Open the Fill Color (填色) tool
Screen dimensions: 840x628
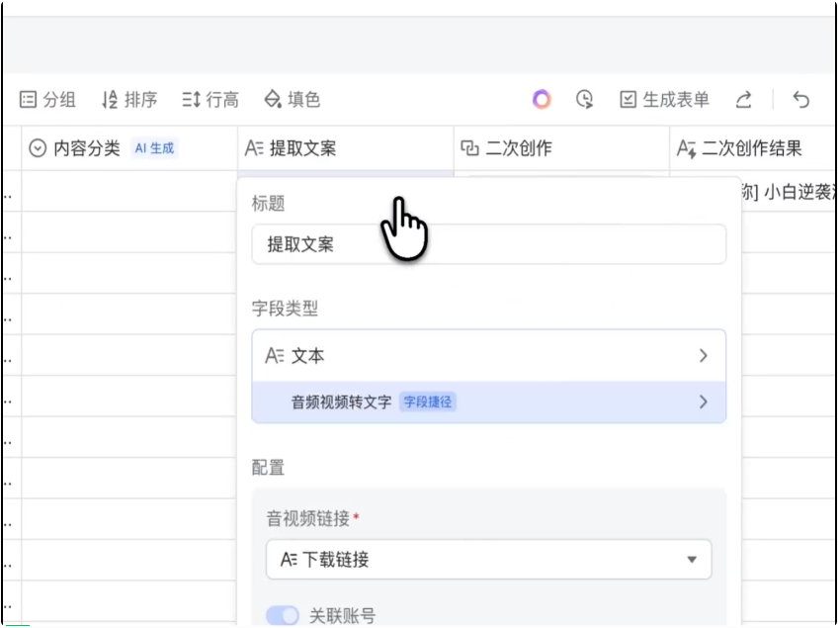click(x=292, y=100)
